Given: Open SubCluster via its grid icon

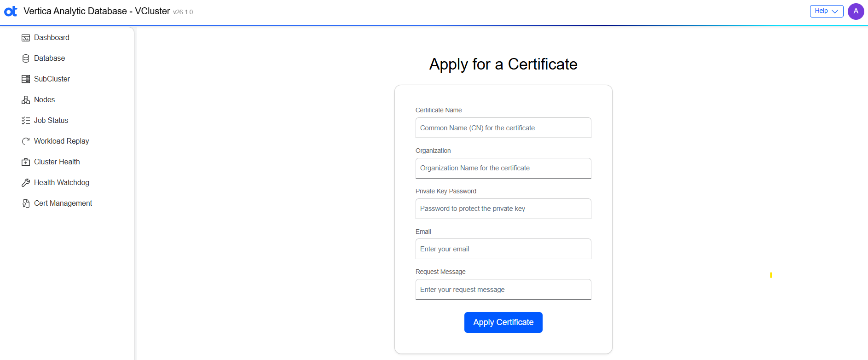Looking at the screenshot, I should pos(26,79).
